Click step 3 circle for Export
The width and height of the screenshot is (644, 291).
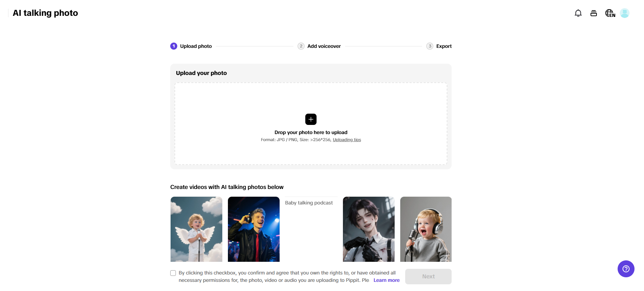[x=430, y=46]
